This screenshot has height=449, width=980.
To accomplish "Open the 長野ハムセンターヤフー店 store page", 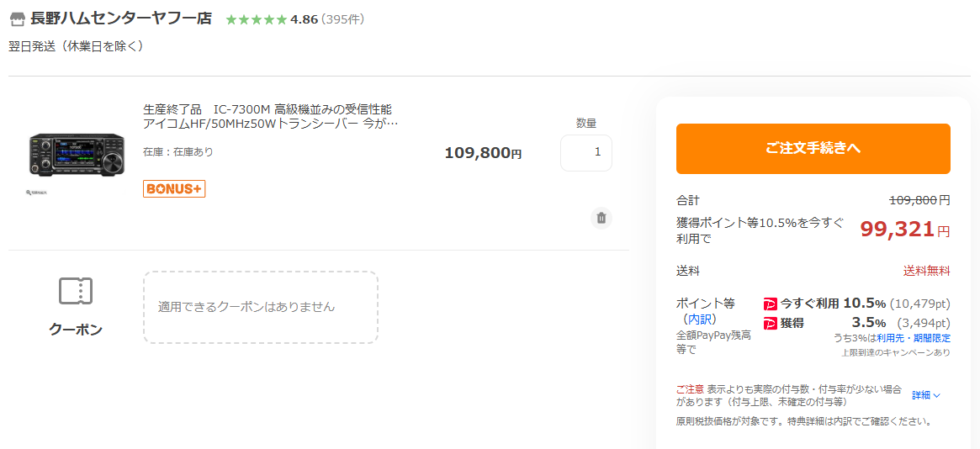I will click(x=121, y=18).
